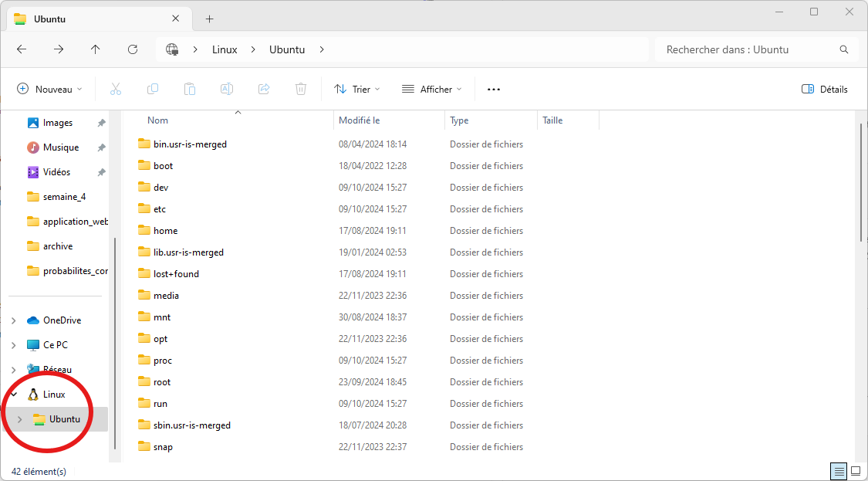Refresh the current folder view
The width and height of the screenshot is (868, 481).
click(x=133, y=49)
